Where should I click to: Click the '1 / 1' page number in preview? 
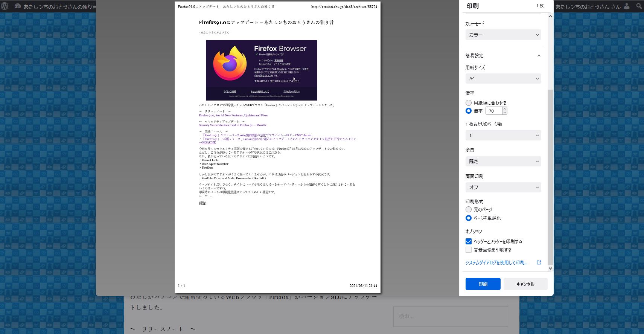tap(181, 286)
